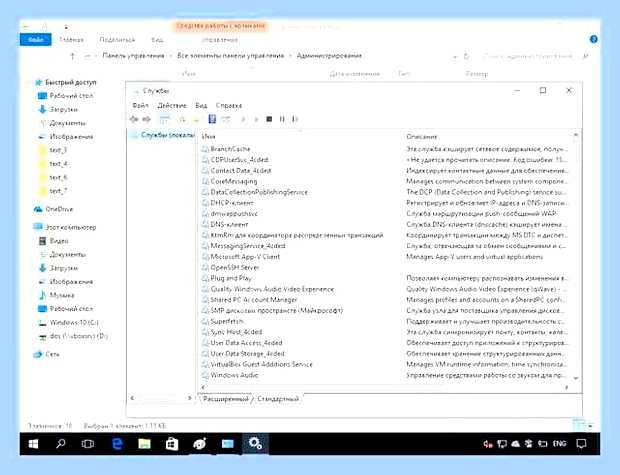This screenshot has width=620, height=475.
Task: Open the Action Center notification icon
Action: pos(581,444)
